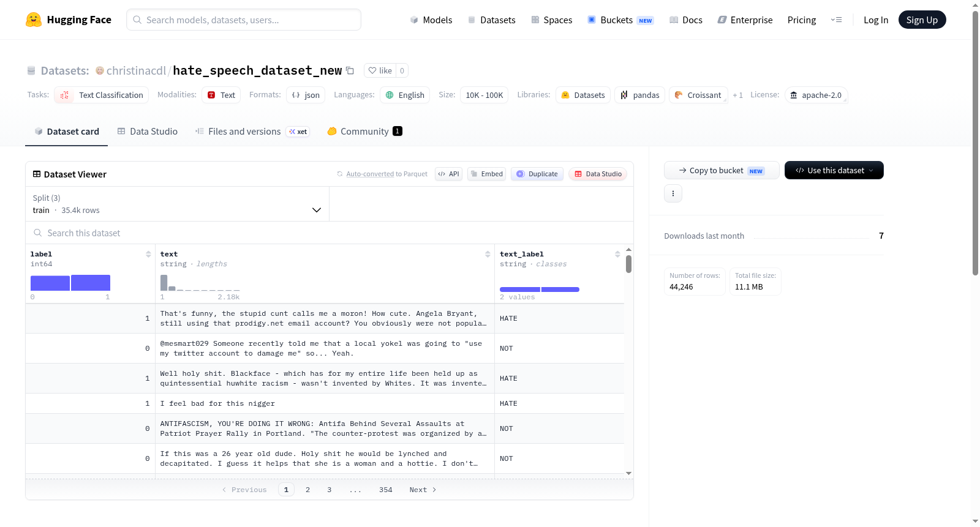Expand the Use this dataset dropdown
This screenshot has height=527, width=980.
coord(834,170)
